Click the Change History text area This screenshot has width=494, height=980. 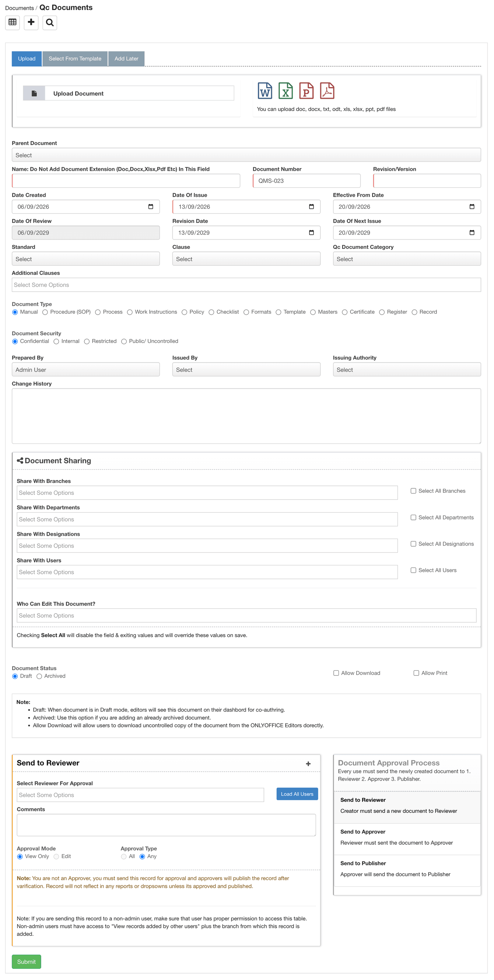(246, 416)
